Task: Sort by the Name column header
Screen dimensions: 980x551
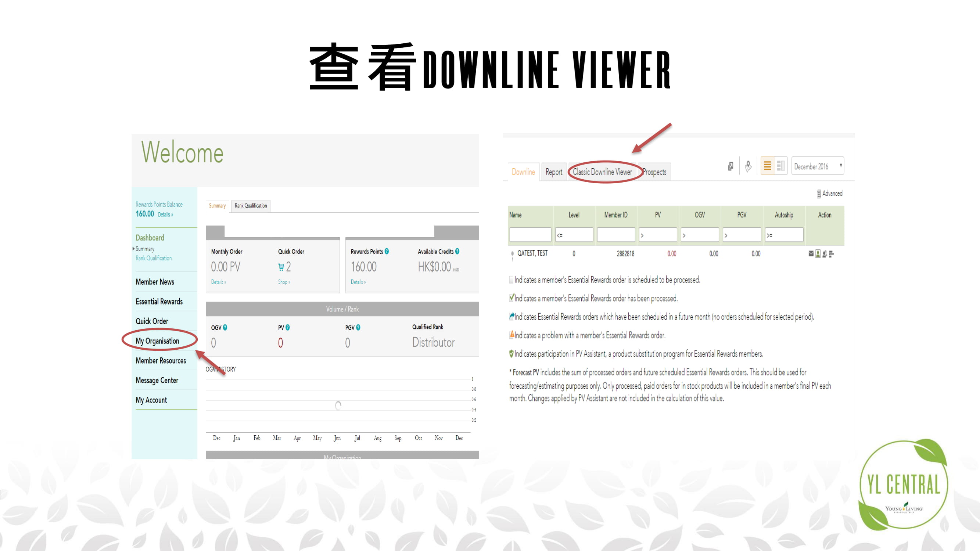Action: coord(516,215)
